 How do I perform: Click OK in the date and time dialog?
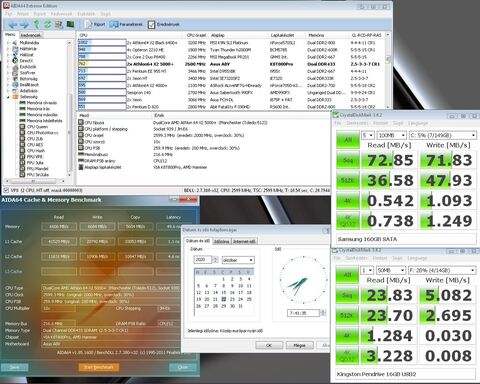(x=269, y=345)
